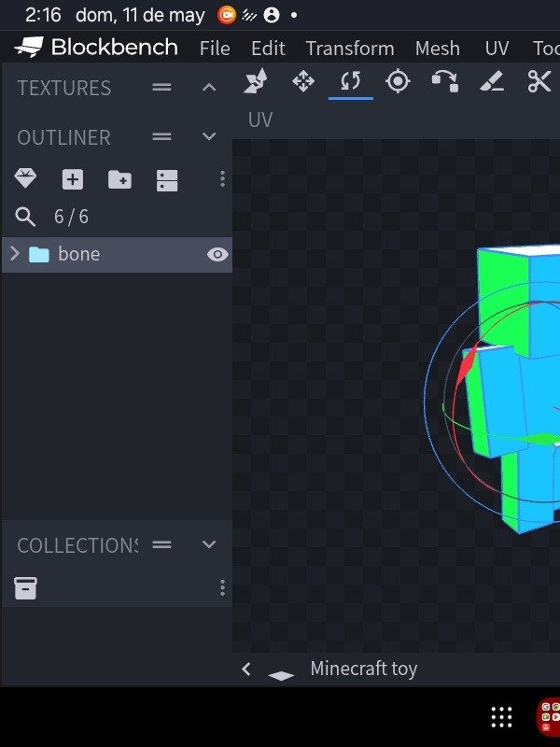The width and height of the screenshot is (560, 747).
Task: Click the outliner search magnifier
Action: click(x=25, y=217)
